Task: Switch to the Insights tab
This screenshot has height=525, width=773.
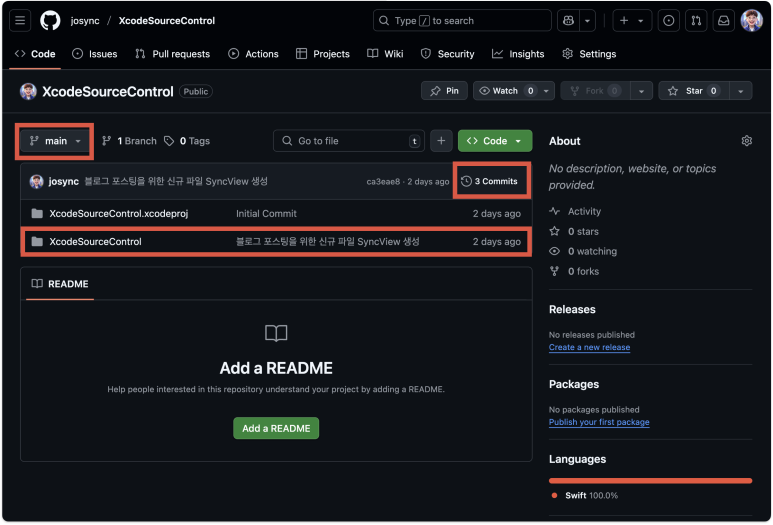Action: pyautogui.click(x=518, y=54)
